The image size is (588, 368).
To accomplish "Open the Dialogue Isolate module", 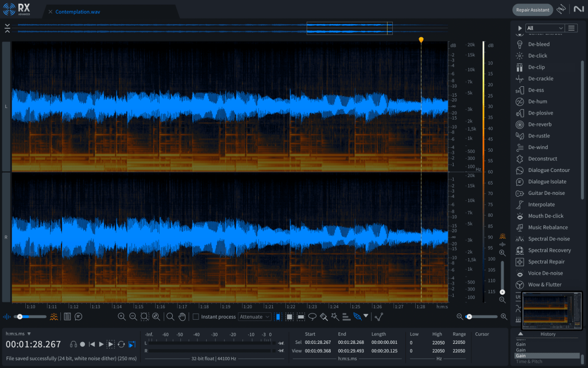I will coord(547,182).
